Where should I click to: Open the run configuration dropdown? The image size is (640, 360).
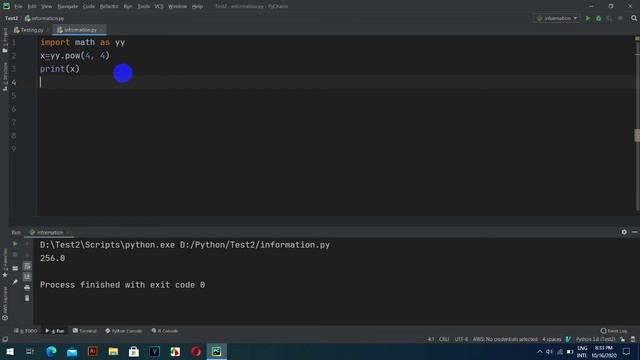(557, 18)
